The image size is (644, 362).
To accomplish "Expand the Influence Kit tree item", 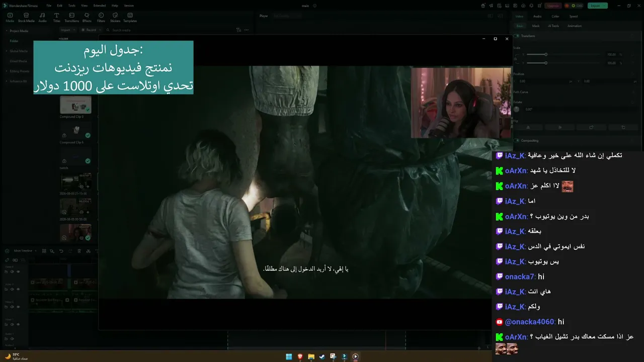I will coord(7,81).
